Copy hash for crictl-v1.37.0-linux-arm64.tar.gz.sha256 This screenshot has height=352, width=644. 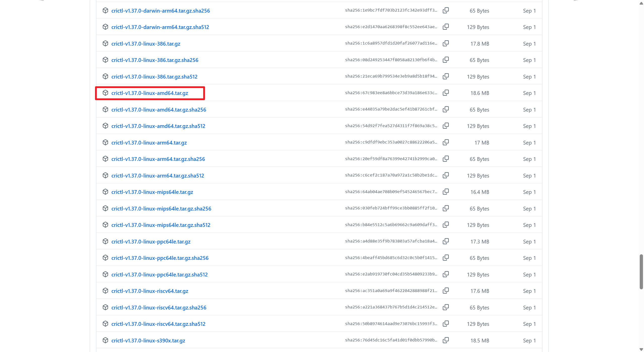pos(446,159)
